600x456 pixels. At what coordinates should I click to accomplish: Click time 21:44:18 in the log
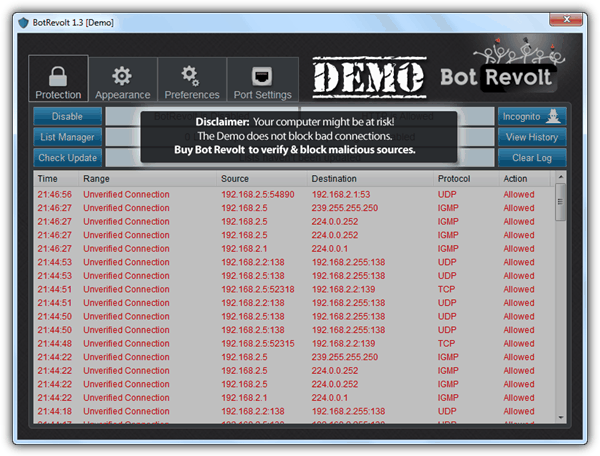coord(55,411)
